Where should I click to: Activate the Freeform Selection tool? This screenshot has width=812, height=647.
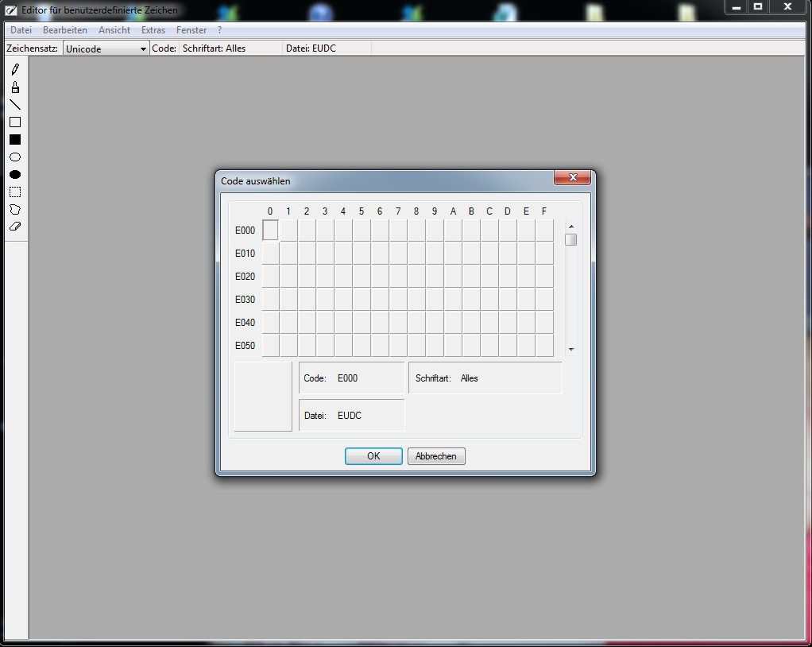coord(14,210)
